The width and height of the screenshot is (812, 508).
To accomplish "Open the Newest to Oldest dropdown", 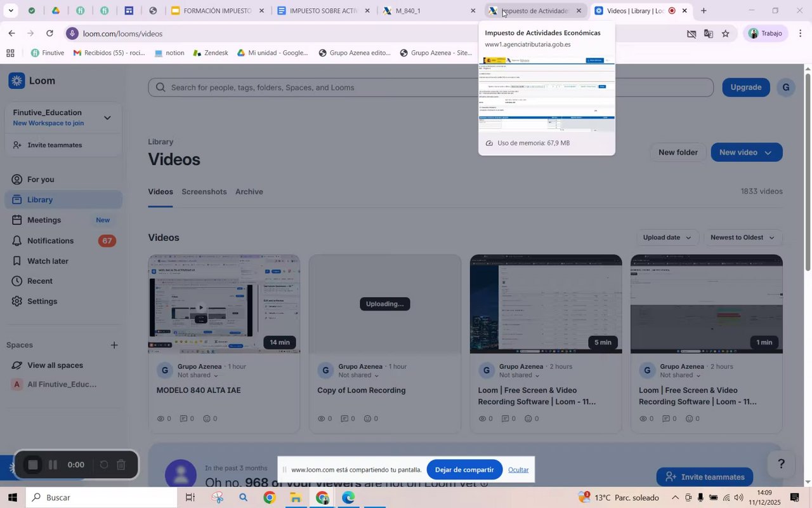I will tap(743, 237).
